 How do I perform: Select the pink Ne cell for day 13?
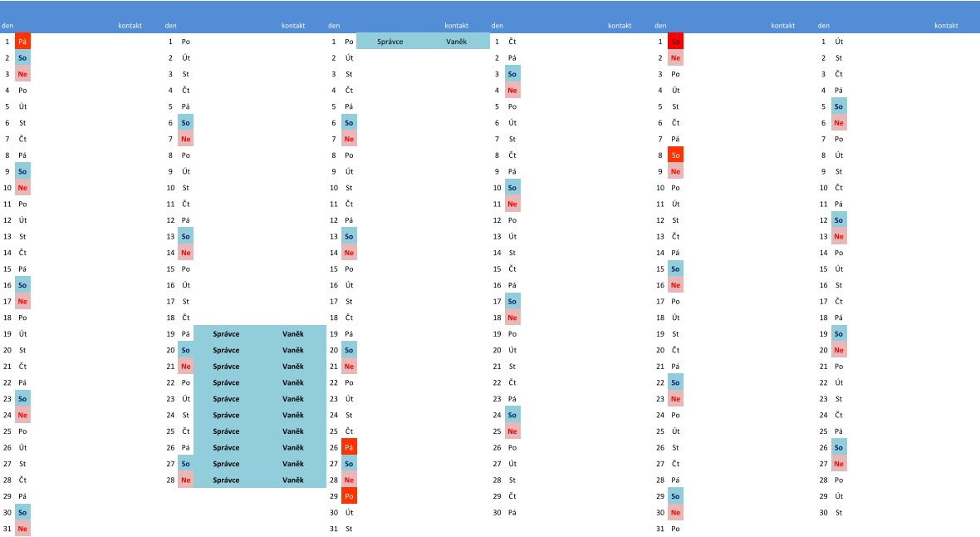click(x=839, y=237)
